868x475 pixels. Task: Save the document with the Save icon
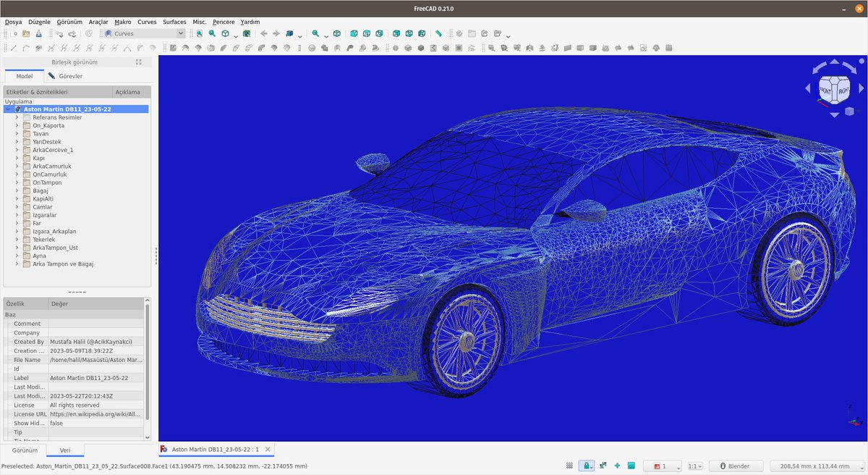38,33
